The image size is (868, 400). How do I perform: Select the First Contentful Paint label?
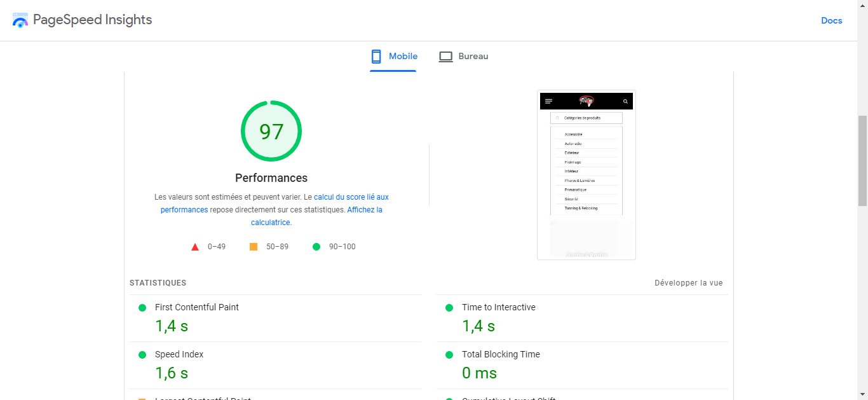point(197,307)
